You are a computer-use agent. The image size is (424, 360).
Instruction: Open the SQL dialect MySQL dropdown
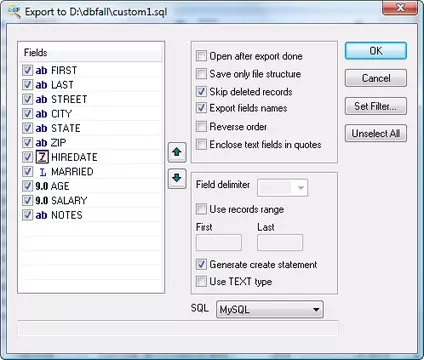click(x=270, y=309)
